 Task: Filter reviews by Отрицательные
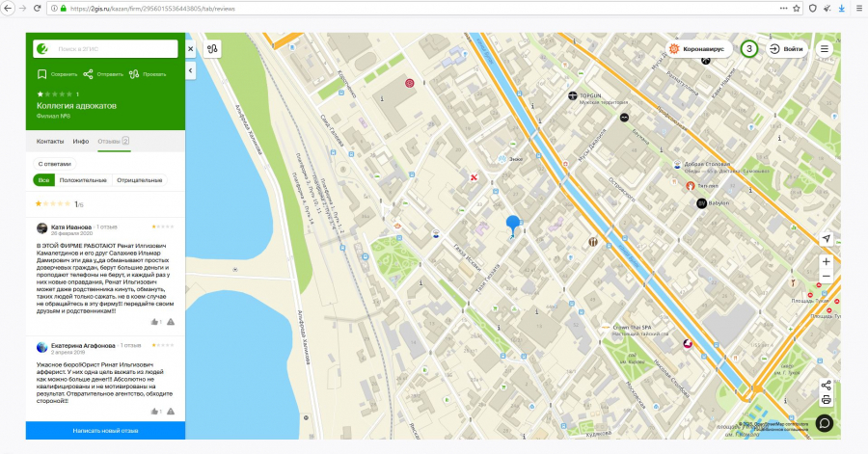[x=140, y=179]
